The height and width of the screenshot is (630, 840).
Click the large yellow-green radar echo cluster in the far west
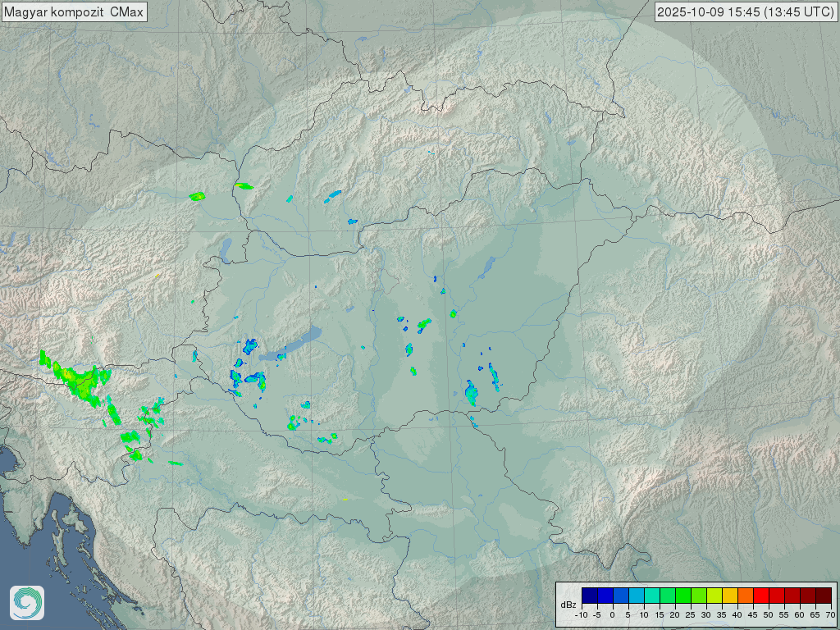click(78, 380)
